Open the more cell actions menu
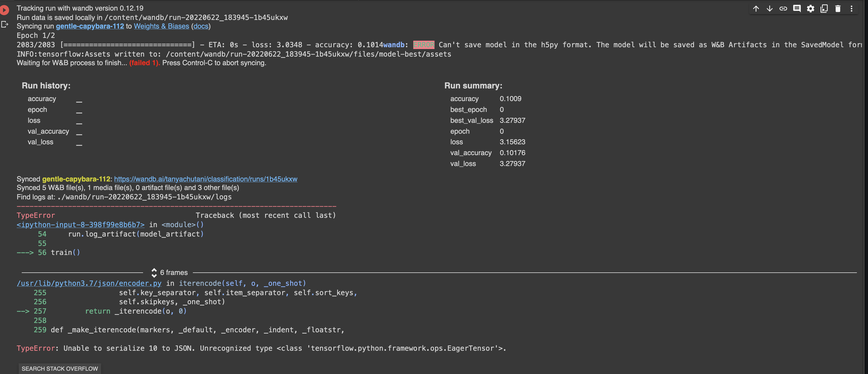The height and width of the screenshot is (374, 868). tap(852, 8)
